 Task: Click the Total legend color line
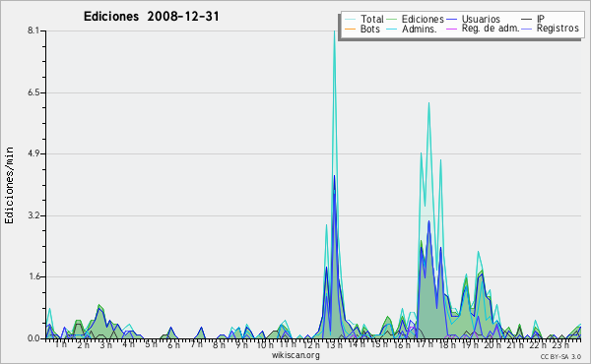pos(350,20)
